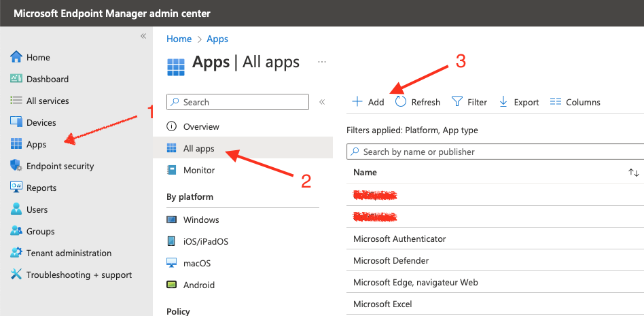This screenshot has height=316, width=644.
Task: Select the Reports label in the sidebar
Action: tap(41, 188)
